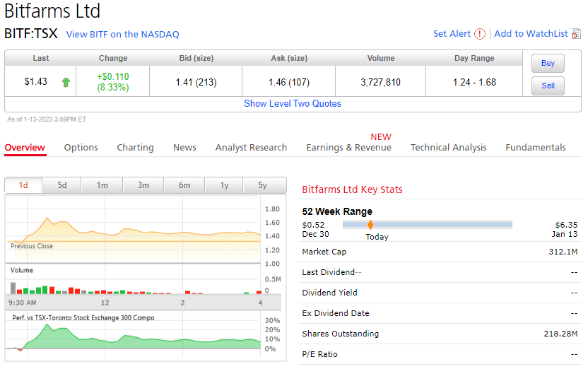
Task: Click the intraday price chart area
Action: (x=133, y=230)
